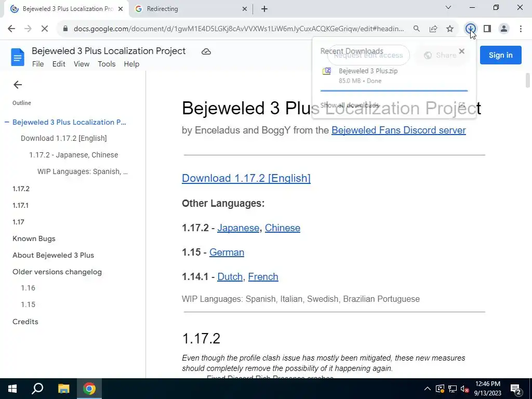Open the Edit menu

coord(59,64)
